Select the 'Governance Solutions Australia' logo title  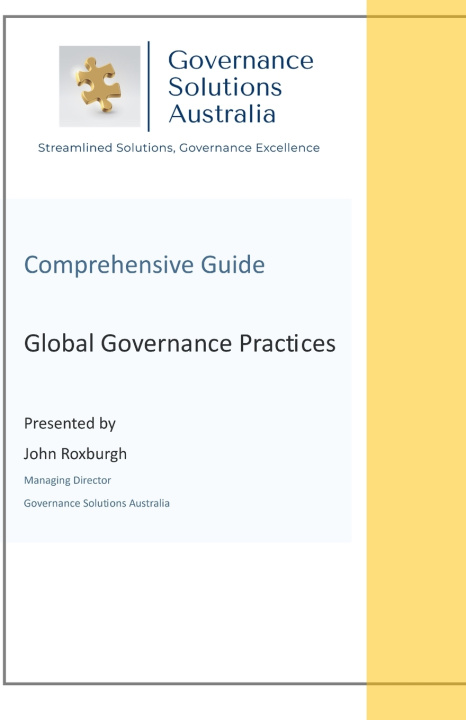tap(241, 87)
